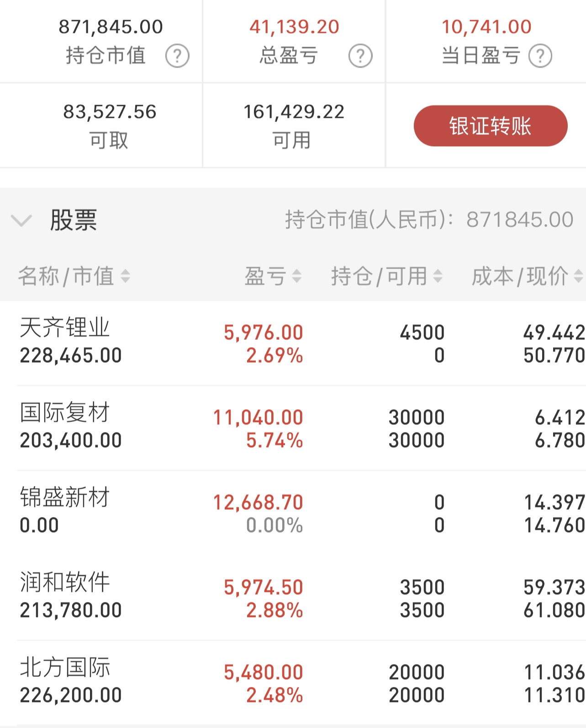
Task: Tap question mark next to 总盈亏
Action: point(360,56)
